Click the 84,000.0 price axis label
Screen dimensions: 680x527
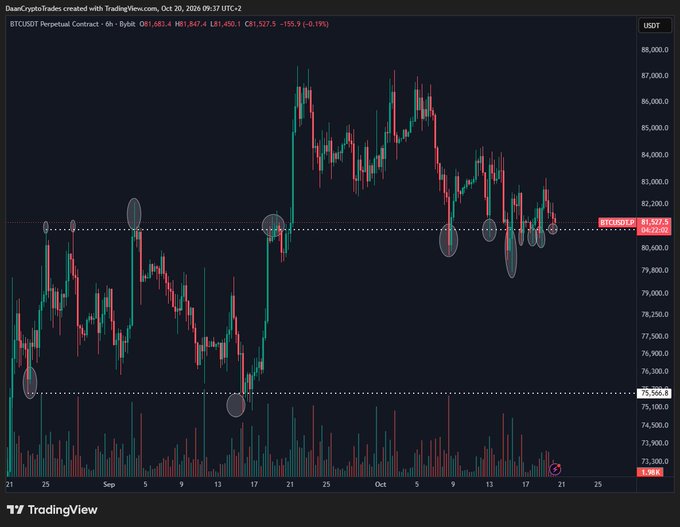(x=655, y=155)
